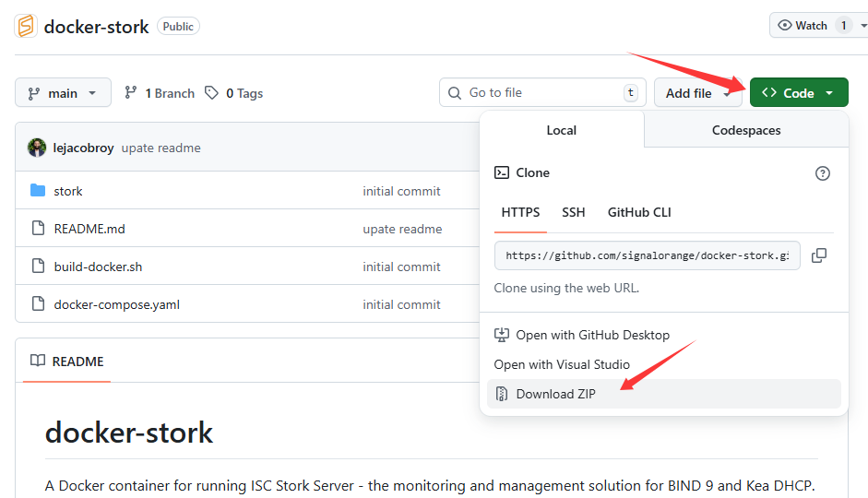Open the main branch selector dropdown
This screenshot has width=868, height=498.
click(63, 92)
